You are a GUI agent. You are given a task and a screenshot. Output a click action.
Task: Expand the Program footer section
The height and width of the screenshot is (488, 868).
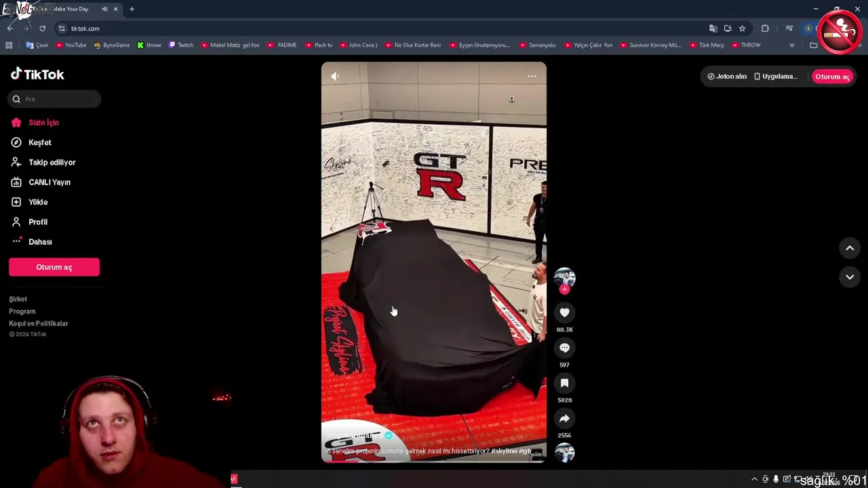coord(22,311)
